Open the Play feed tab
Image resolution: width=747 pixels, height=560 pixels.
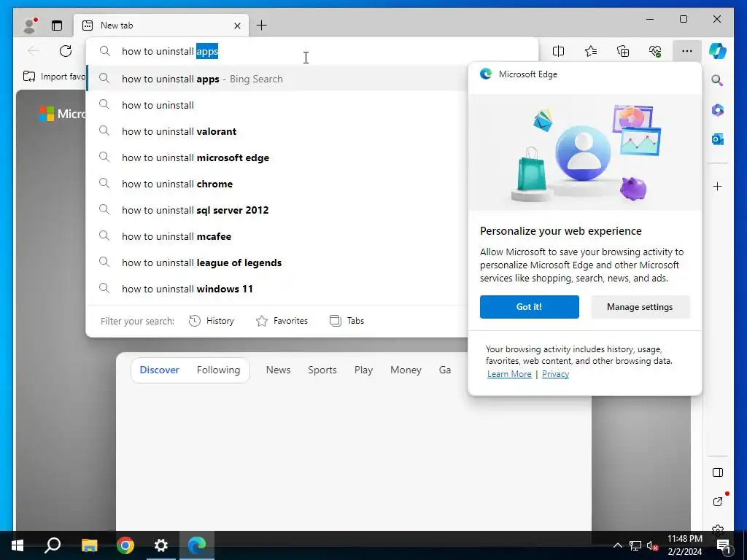(363, 370)
